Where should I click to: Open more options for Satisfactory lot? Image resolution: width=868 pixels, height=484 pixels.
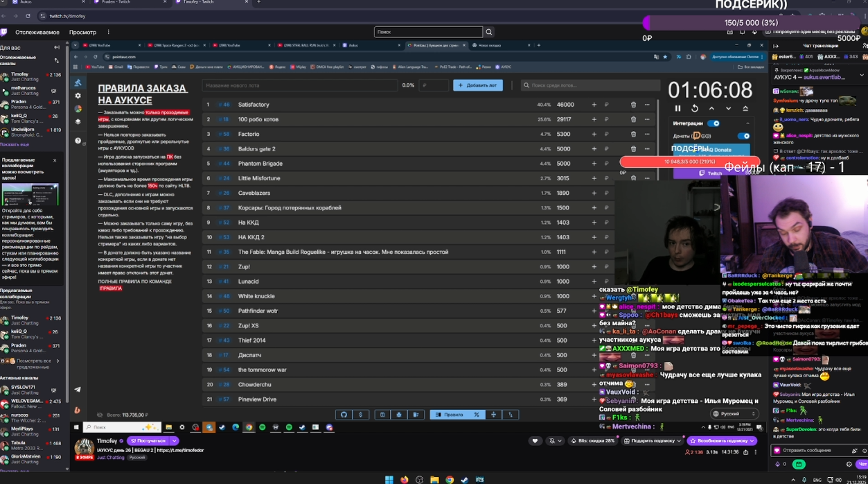coord(647,105)
